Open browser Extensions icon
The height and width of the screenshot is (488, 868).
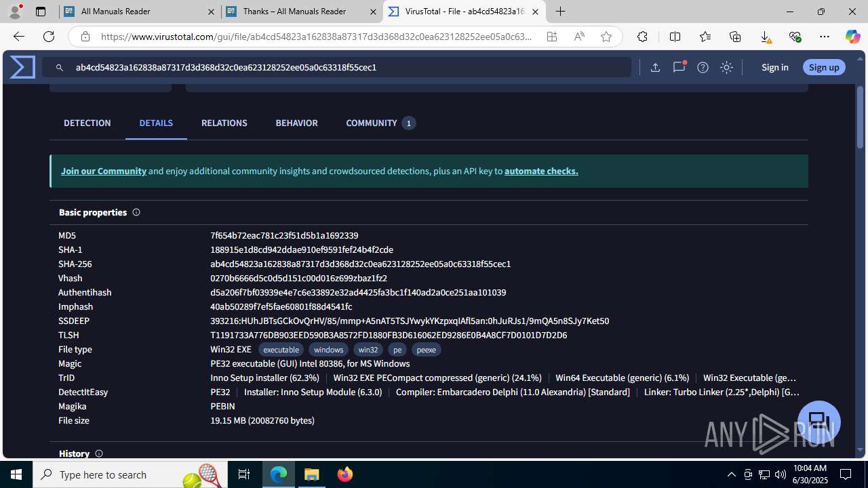pos(642,37)
